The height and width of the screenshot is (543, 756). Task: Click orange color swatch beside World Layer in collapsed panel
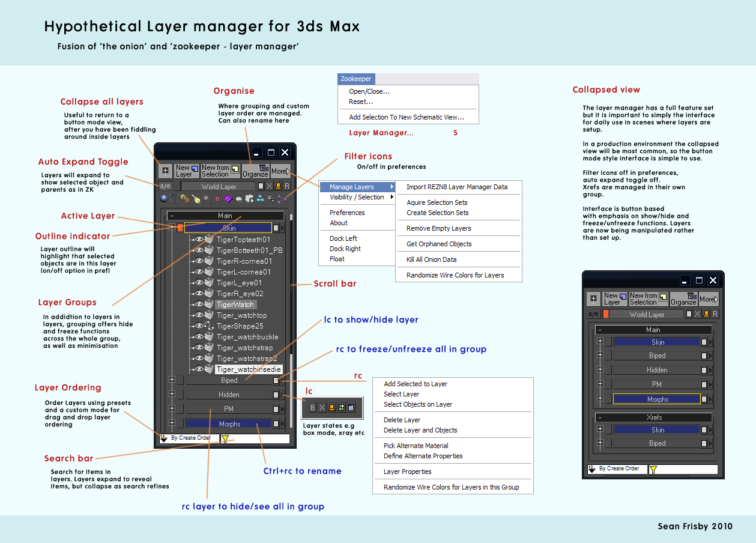[x=606, y=314]
